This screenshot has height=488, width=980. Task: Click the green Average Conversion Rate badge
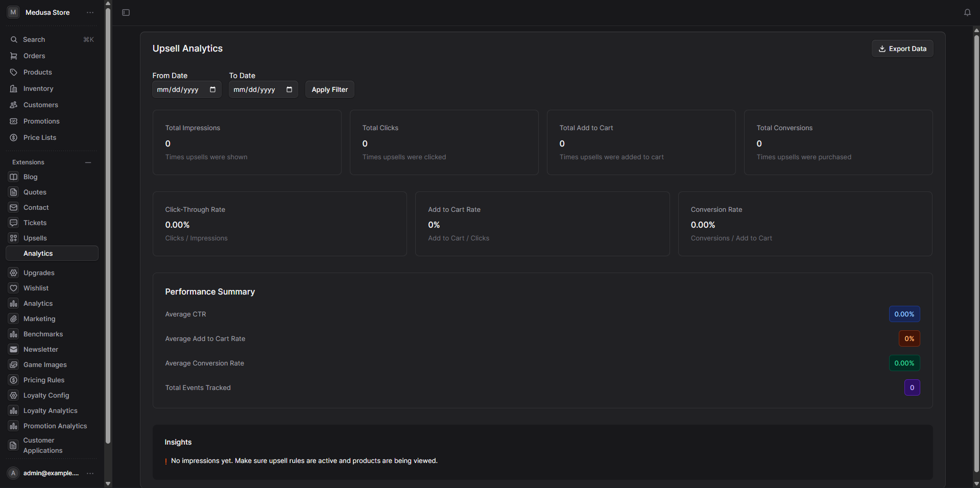click(904, 363)
